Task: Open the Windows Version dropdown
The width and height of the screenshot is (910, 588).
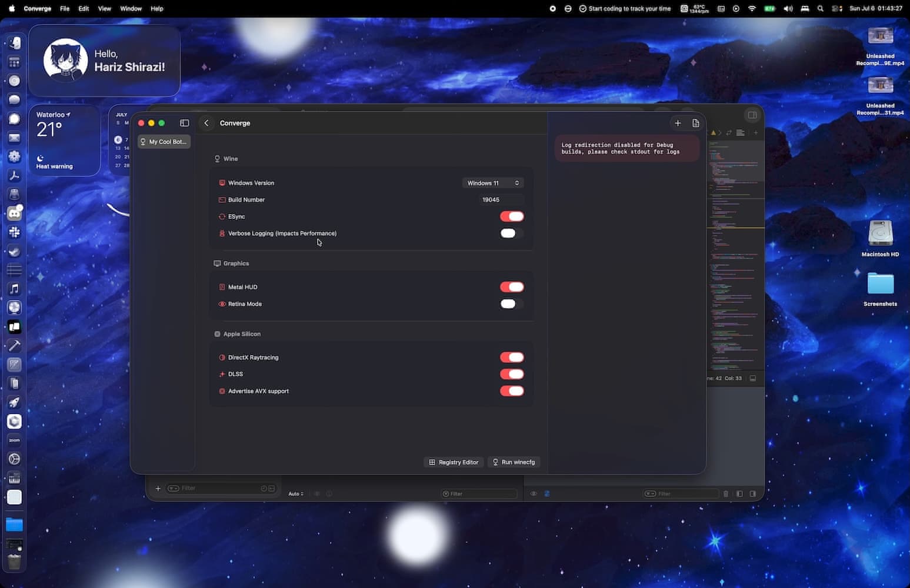Action: point(493,183)
